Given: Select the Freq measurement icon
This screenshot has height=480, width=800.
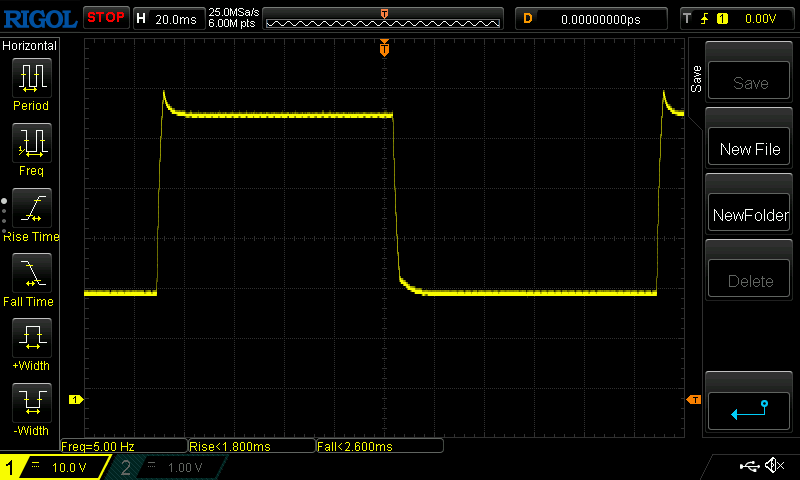Looking at the screenshot, I should pos(32,142).
